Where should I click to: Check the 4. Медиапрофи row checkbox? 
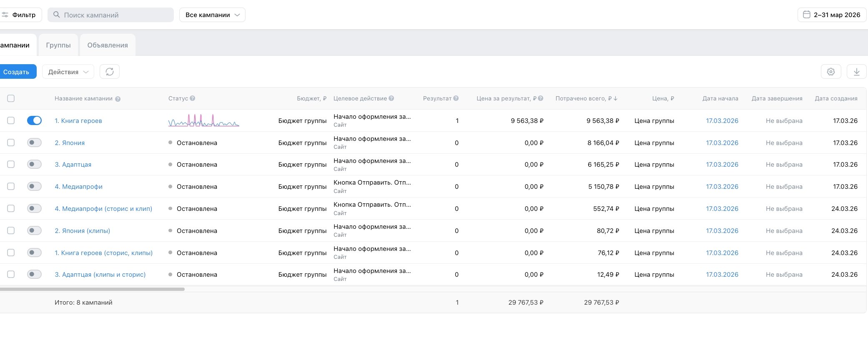tap(11, 186)
